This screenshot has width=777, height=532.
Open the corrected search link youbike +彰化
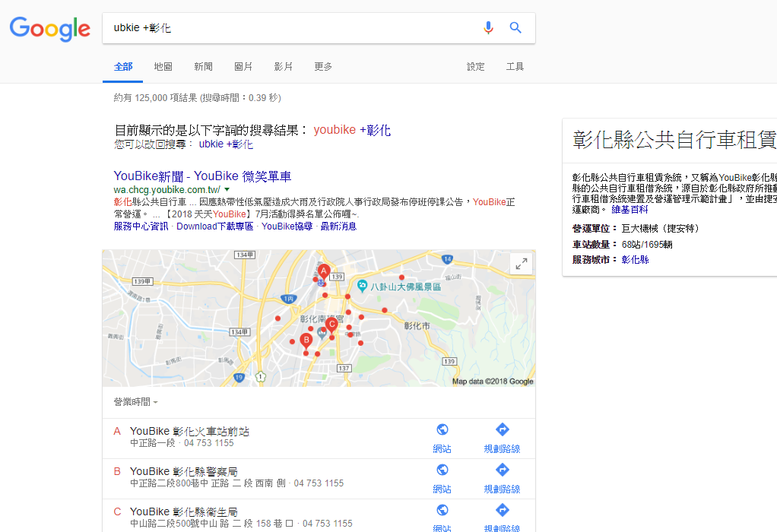(352, 130)
